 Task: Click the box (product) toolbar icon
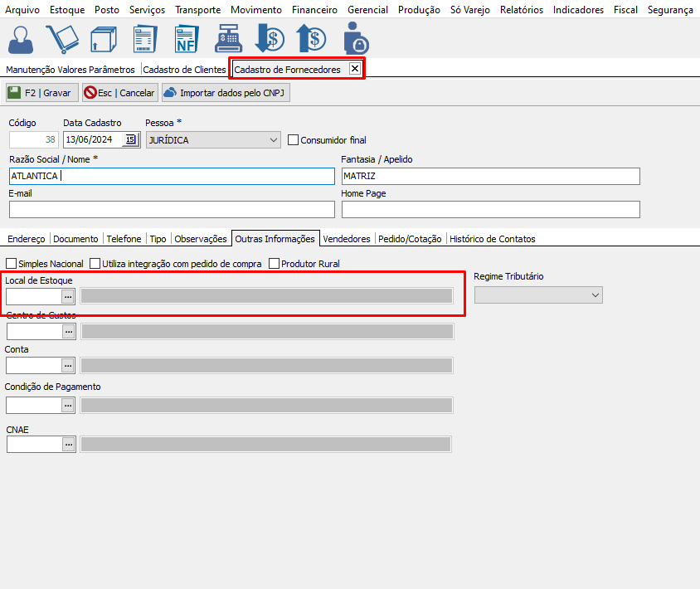(102, 39)
